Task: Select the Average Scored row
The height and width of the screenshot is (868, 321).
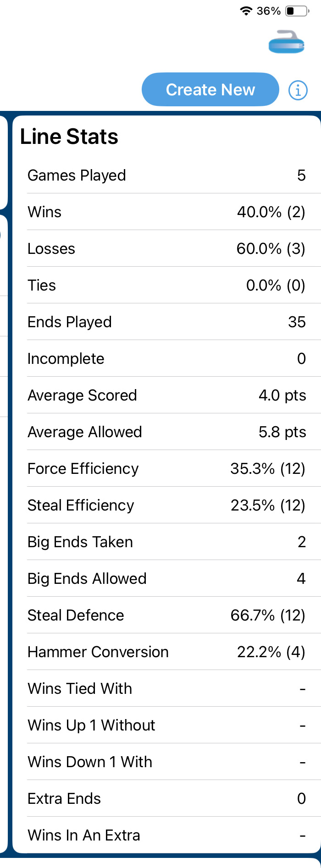Action: [166, 395]
